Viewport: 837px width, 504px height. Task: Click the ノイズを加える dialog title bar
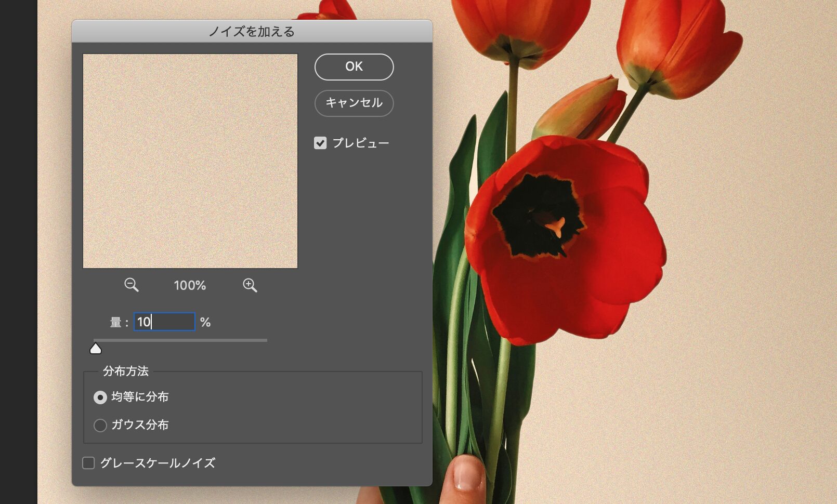[x=252, y=32]
